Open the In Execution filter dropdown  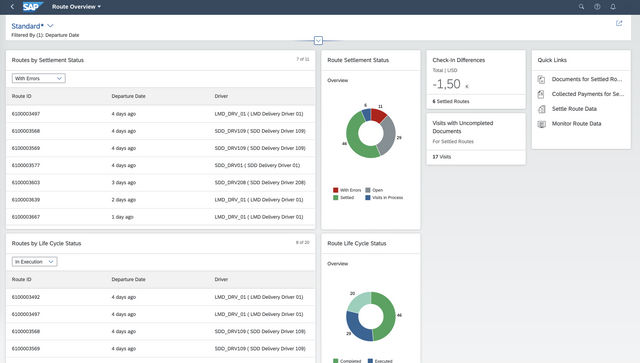[x=34, y=262]
